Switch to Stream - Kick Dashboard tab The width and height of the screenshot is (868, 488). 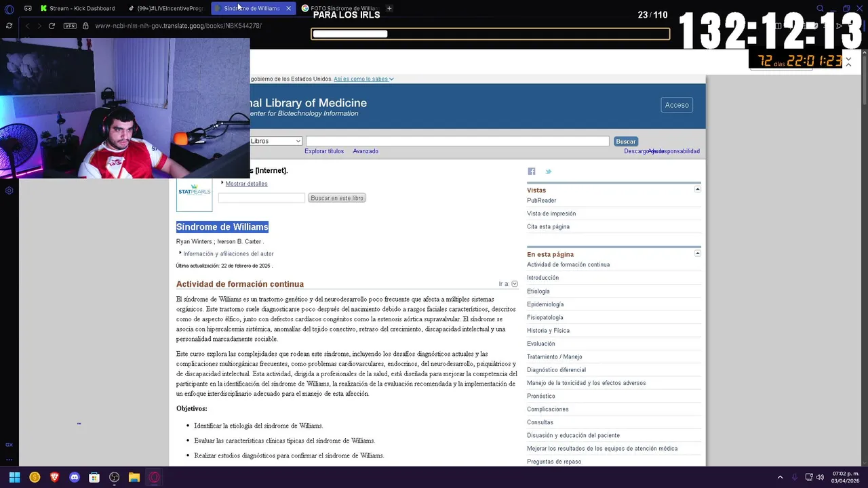(77, 8)
